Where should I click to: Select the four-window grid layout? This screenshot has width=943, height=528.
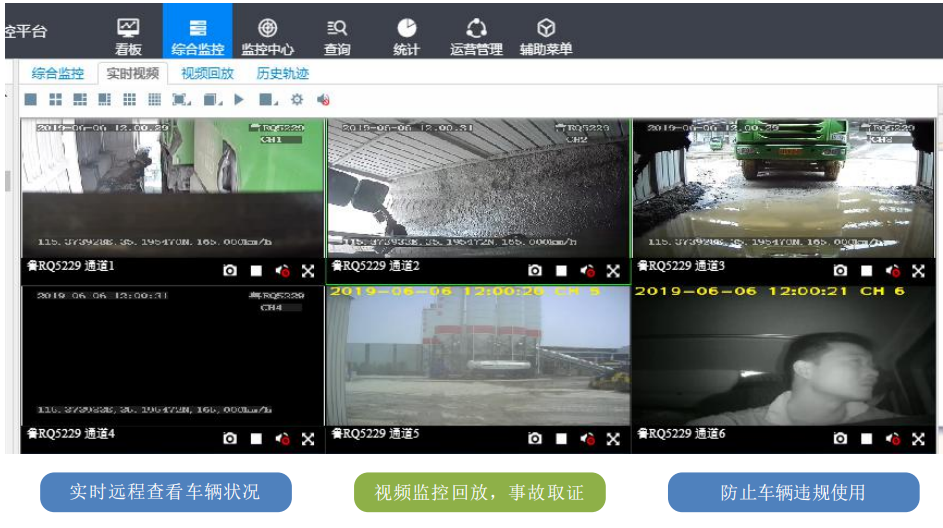tap(55, 100)
